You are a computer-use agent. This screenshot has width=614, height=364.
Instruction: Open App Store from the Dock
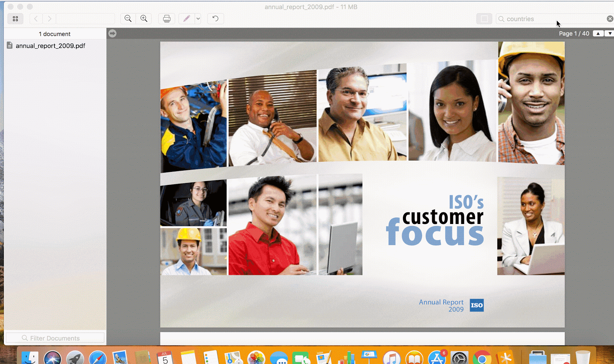tap(437, 358)
